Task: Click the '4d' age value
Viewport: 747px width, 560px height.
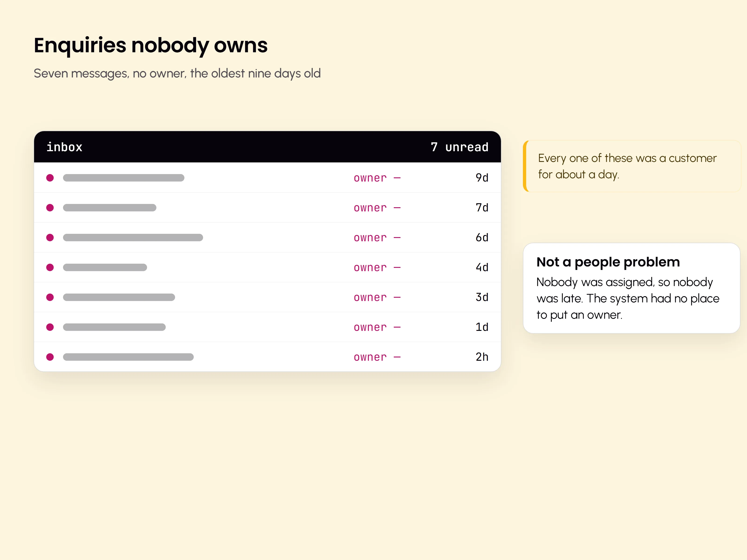Action: click(482, 267)
